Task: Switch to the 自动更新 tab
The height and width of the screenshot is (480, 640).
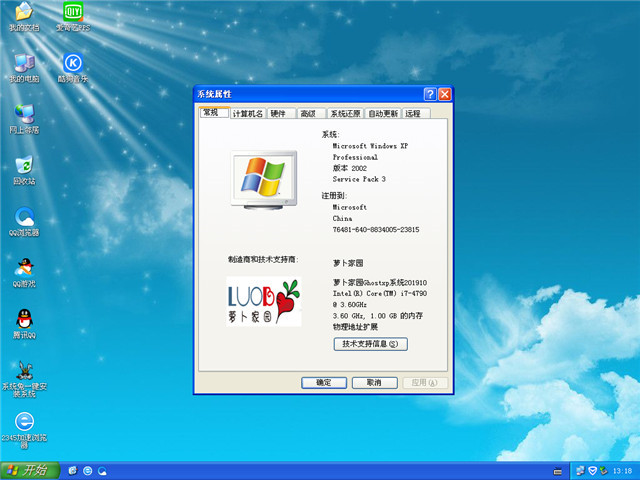Action: coord(383,113)
